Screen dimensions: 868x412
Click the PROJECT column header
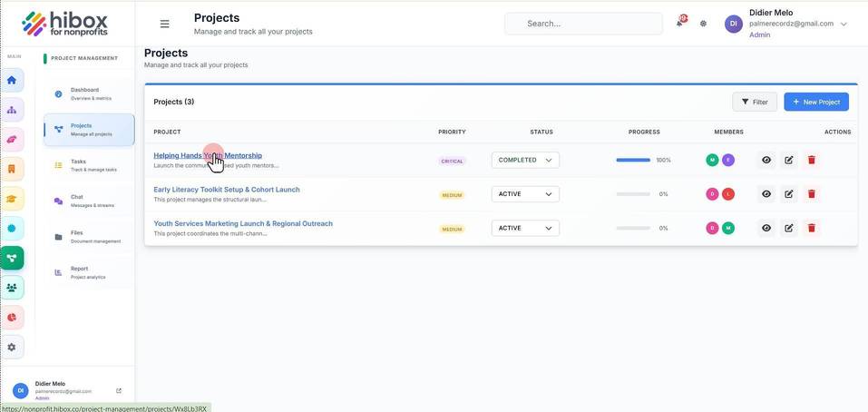167,132
